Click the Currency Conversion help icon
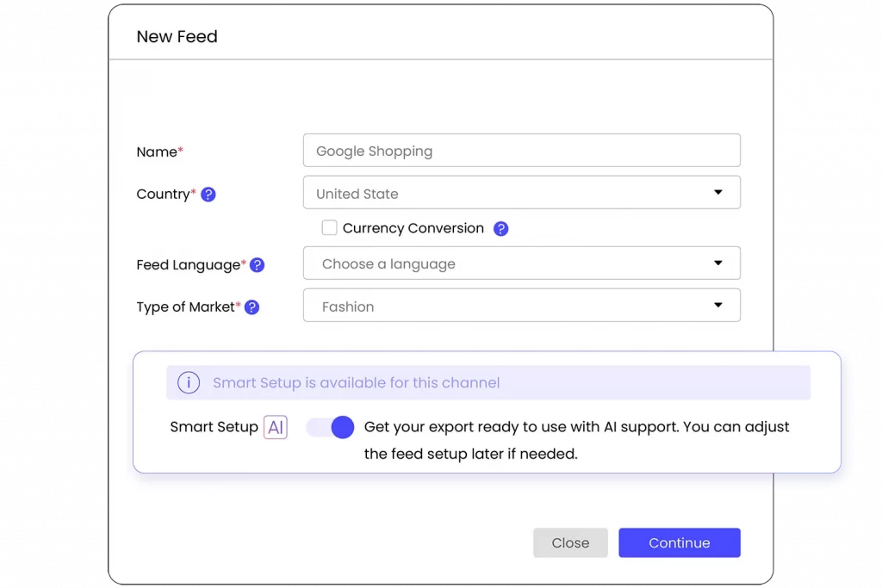Viewport: 882px width, 588px height. [502, 228]
